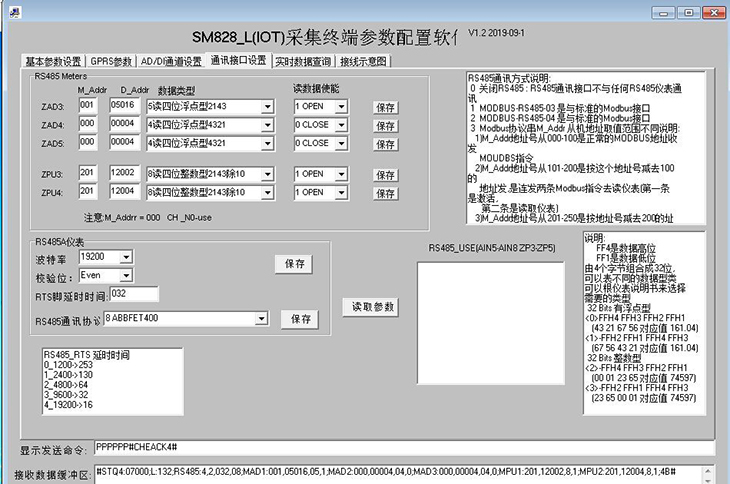The image size is (730, 484).
Task: Click the ZPU3 D_Addr field showing 12002
Action: pyautogui.click(x=126, y=173)
